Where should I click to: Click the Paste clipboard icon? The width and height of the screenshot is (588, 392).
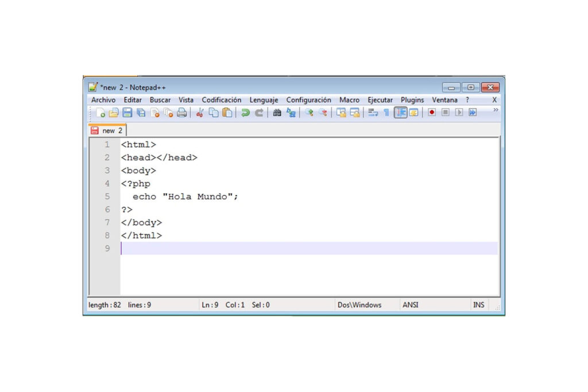point(227,113)
